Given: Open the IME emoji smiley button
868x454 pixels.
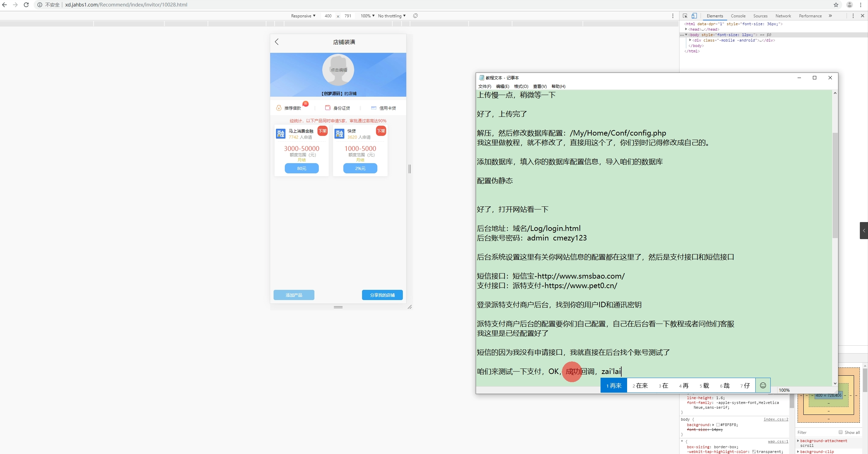Looking at the screenshot, I should click(763, 385).
